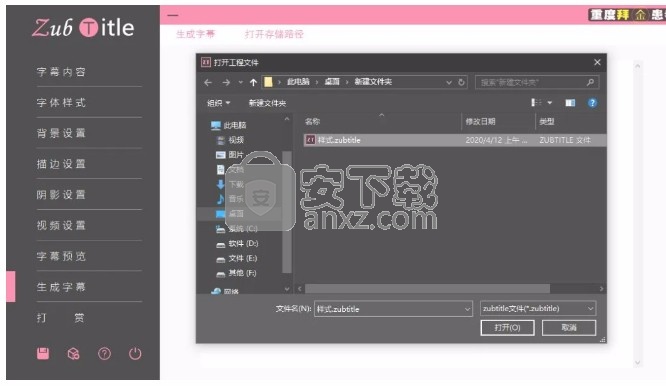Expand the address path dropdown chevron
666x386 pixels.
[449, 82]
